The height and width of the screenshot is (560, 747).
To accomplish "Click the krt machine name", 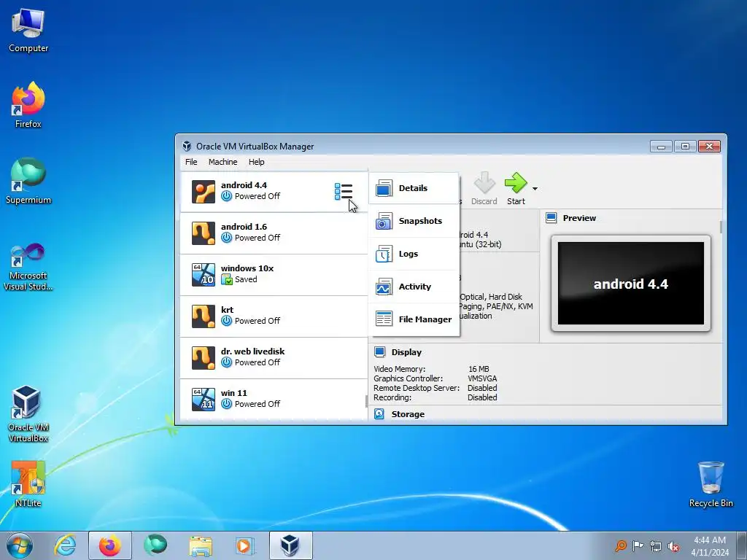I will pyautogui.click(x=228, y=309).
